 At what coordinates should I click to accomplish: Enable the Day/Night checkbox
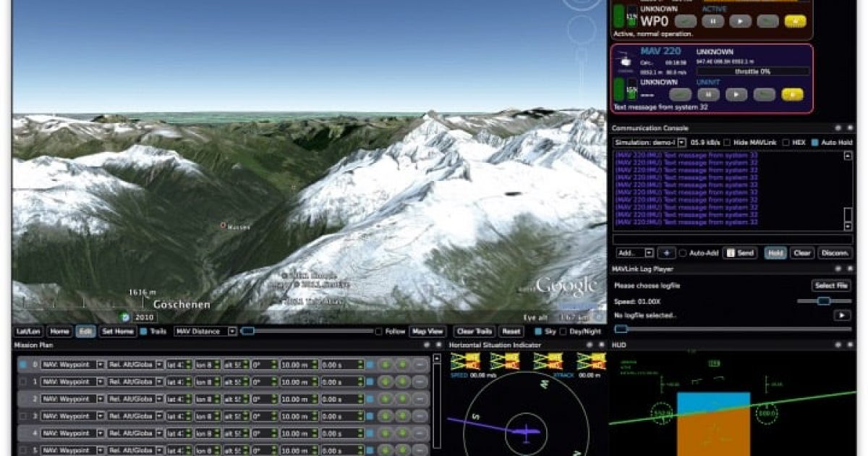pyautogui.click(x=563, y=332)
